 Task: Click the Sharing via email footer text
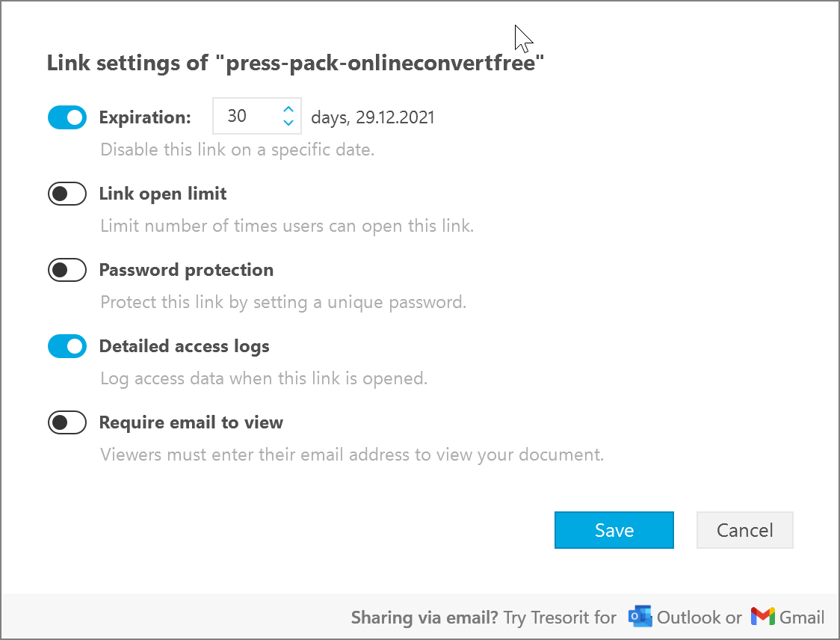[x=424, y=618]
